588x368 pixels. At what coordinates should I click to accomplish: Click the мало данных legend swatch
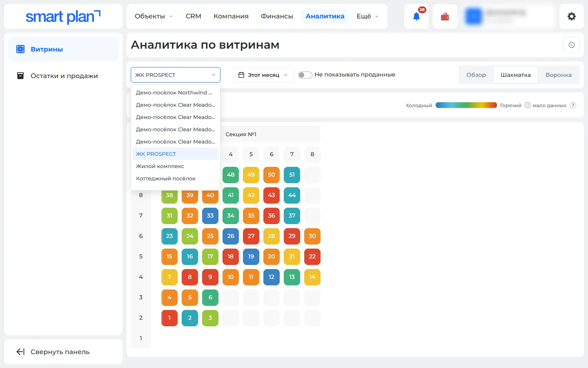click(528, 105)
